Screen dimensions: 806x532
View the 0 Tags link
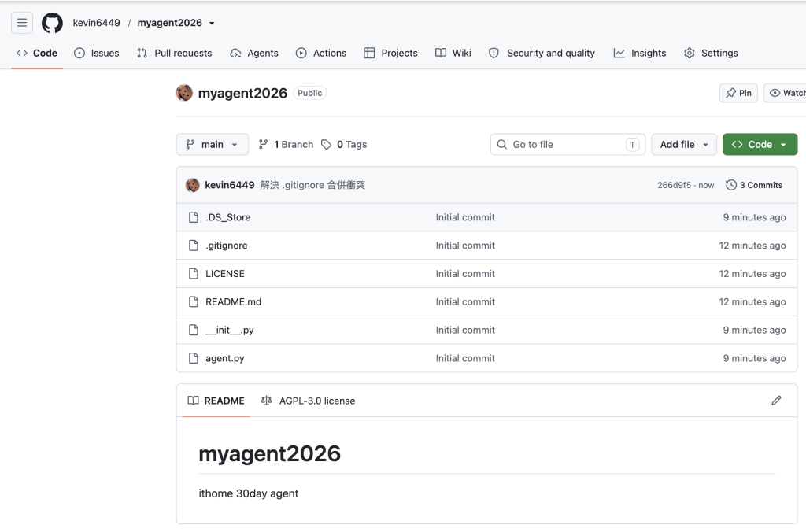click(344, 145)
